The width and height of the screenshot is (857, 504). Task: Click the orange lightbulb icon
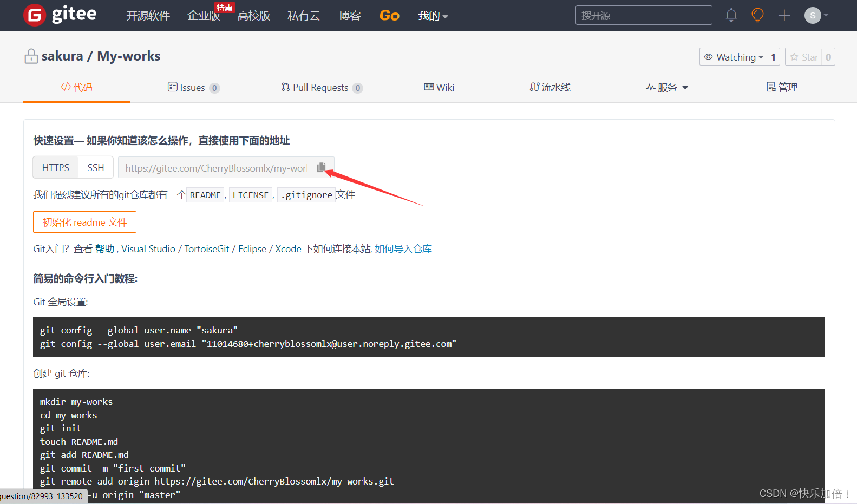[757, 15]
